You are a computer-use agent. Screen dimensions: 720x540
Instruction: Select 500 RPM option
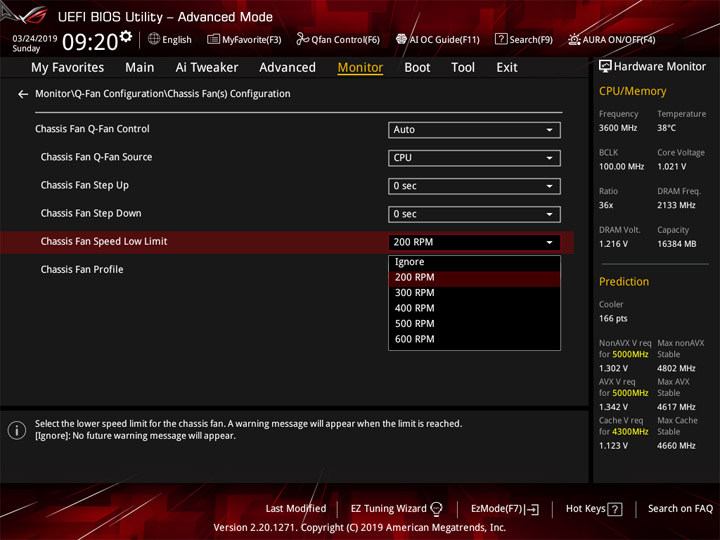point(474,324)
